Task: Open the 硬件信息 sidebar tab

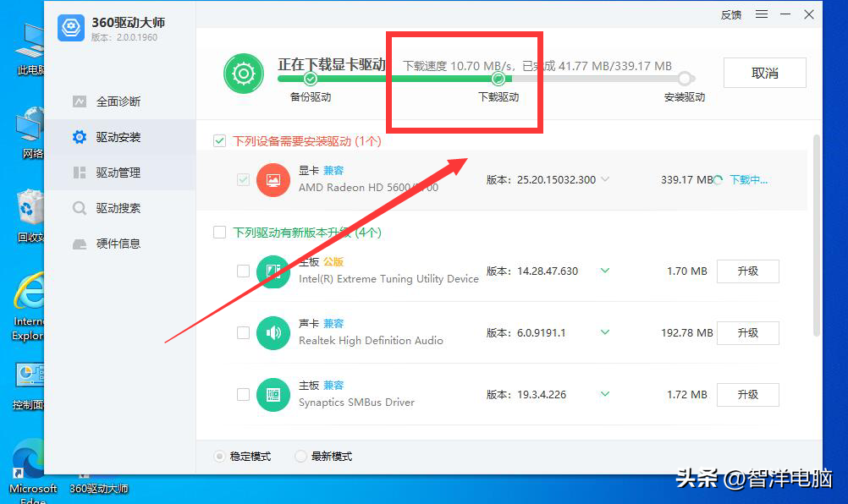Action: (120, 244)
